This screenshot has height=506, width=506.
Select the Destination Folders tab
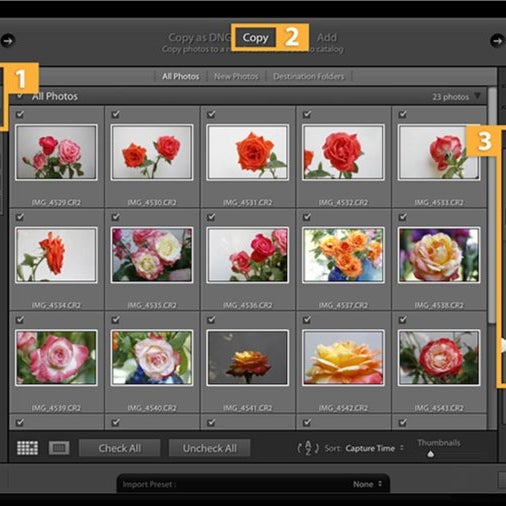click(308, 76)
